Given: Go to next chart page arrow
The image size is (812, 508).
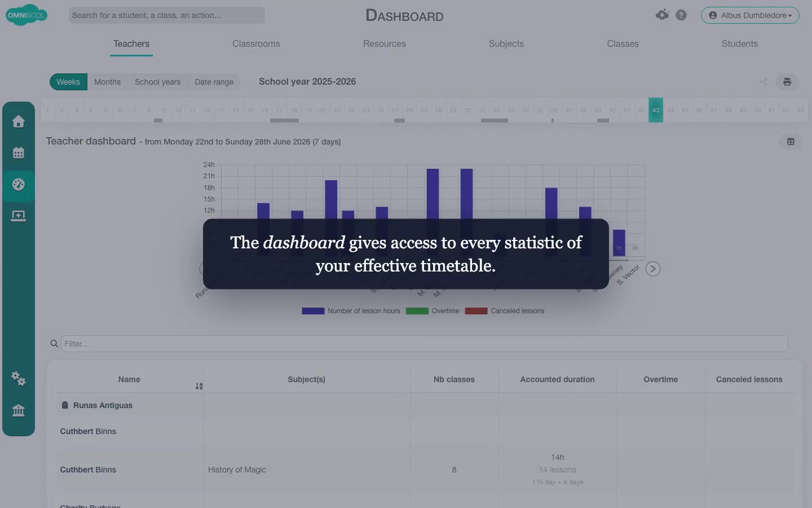Looking at the screenshot, I should tap(653, 269).
